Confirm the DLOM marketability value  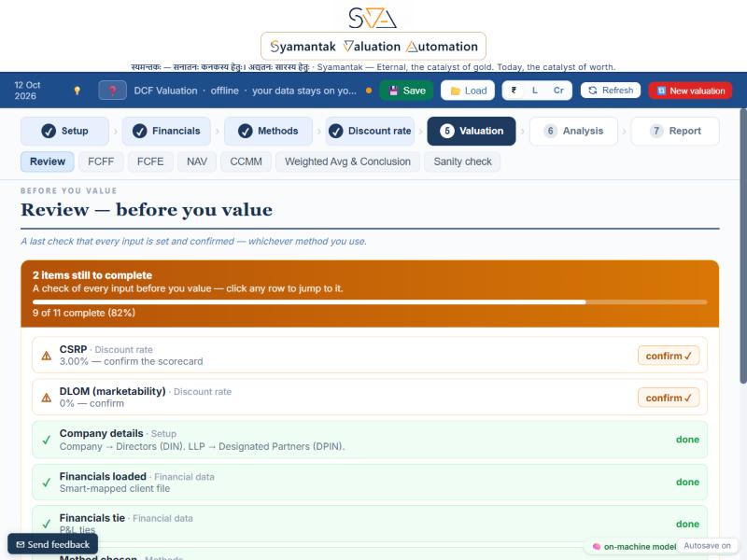click(x=669, y=398)
